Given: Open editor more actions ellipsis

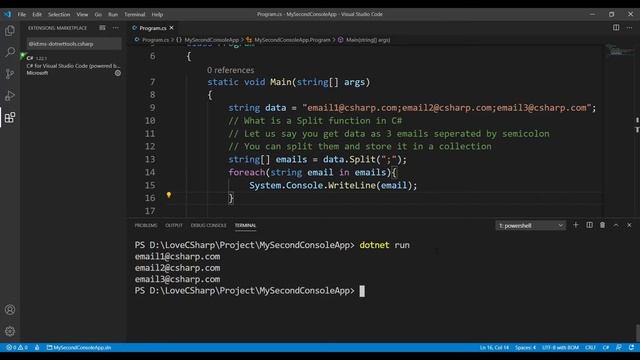Looking at the screenshot, I should point(629,27).
